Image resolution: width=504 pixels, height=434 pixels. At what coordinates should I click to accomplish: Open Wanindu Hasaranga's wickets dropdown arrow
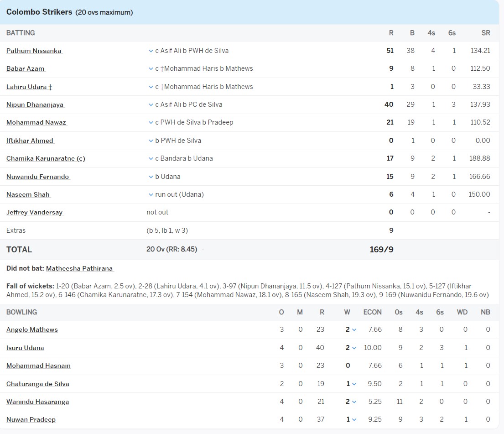click(354, 402)
